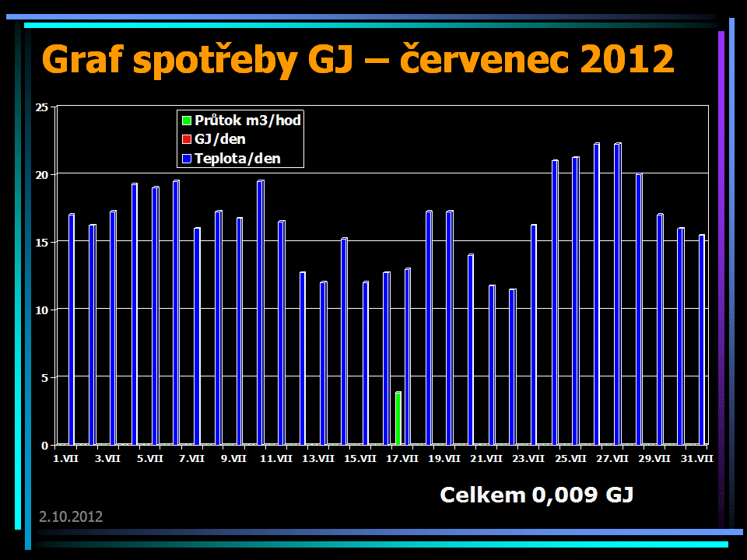Click the 25.VII x-axis label
Image resolution: width=747 pixels, height=560 pixels.
[570, 459]
